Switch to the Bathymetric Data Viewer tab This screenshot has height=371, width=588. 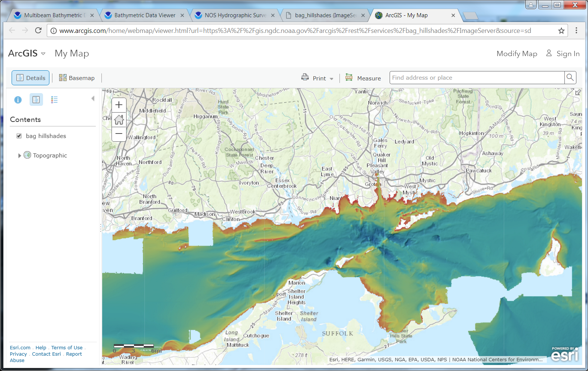tap(144, 15)
